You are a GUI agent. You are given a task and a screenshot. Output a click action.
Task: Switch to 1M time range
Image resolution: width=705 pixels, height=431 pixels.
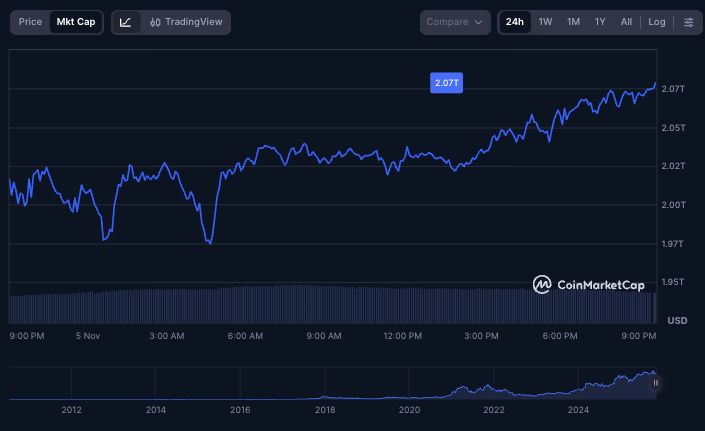573,22
